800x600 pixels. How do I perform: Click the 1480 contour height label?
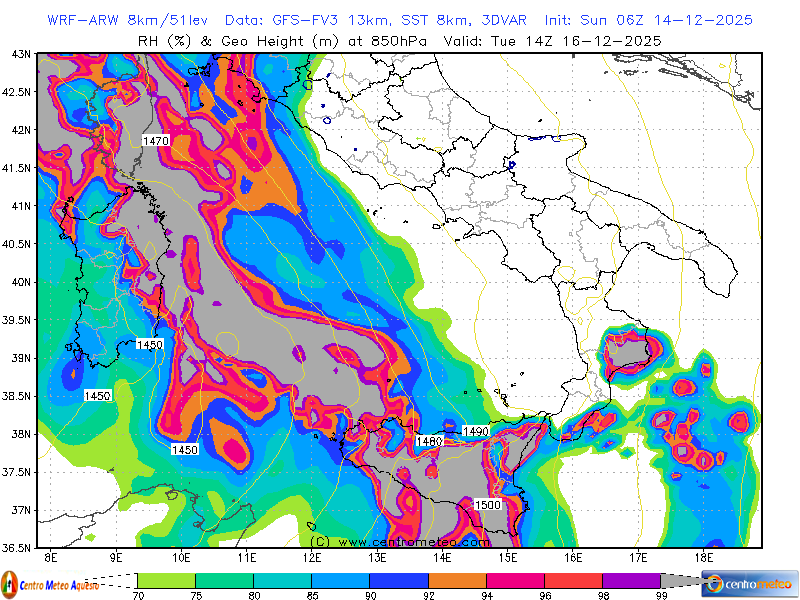point(429,441)
